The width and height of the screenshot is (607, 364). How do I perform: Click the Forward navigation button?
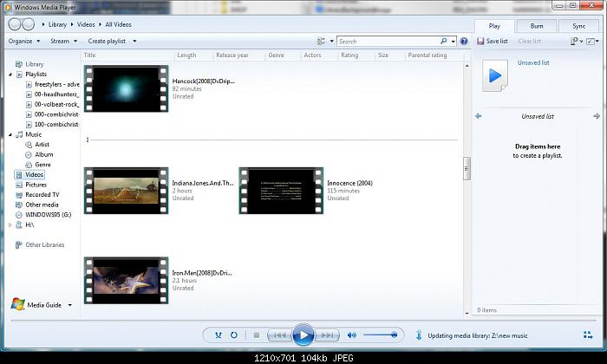click(29, 24)
